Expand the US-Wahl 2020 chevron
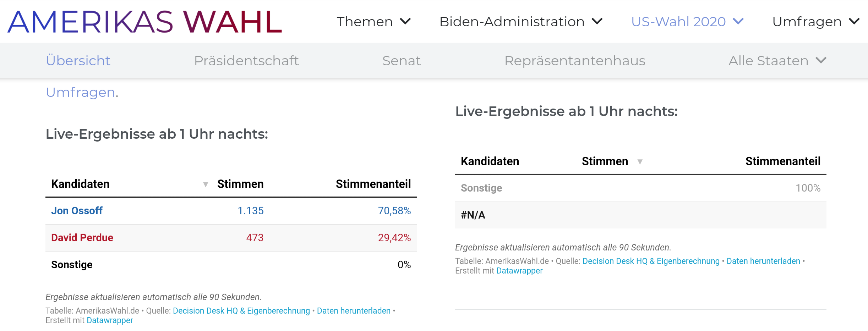 (738, 21)
